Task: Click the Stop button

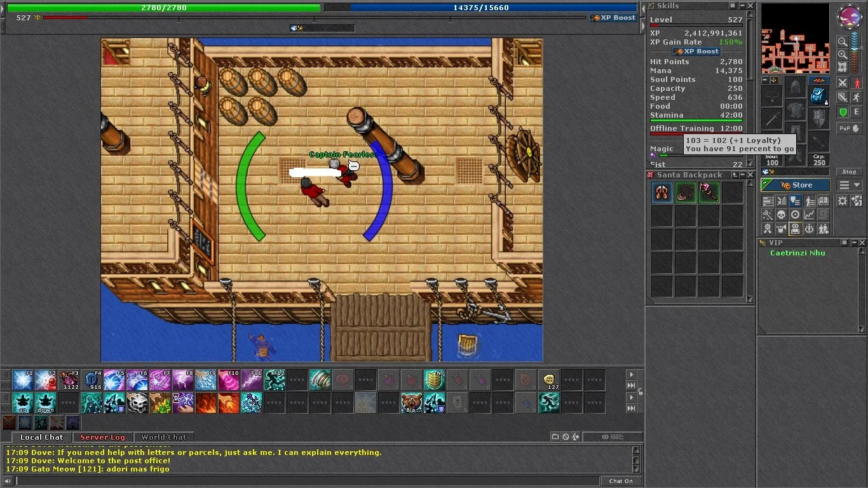Action: (849, 172)
